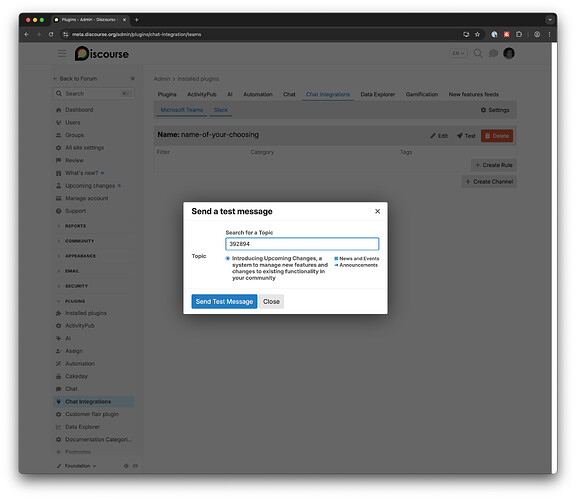576x499 pixels.
Task: Select the Microsoft Teams provider tab
Action: (181, 110)
